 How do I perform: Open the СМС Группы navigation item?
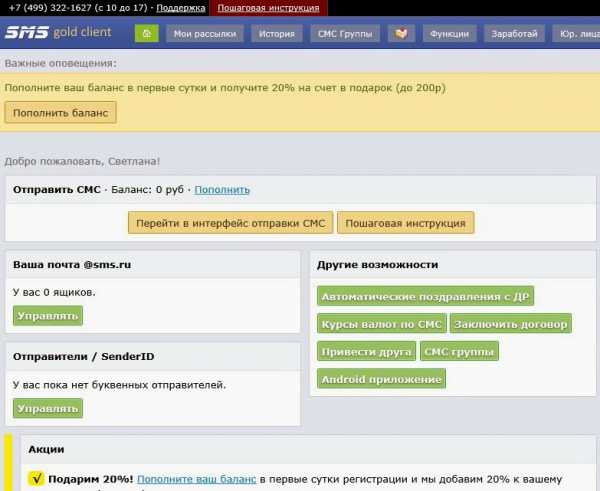coord(345,33)
